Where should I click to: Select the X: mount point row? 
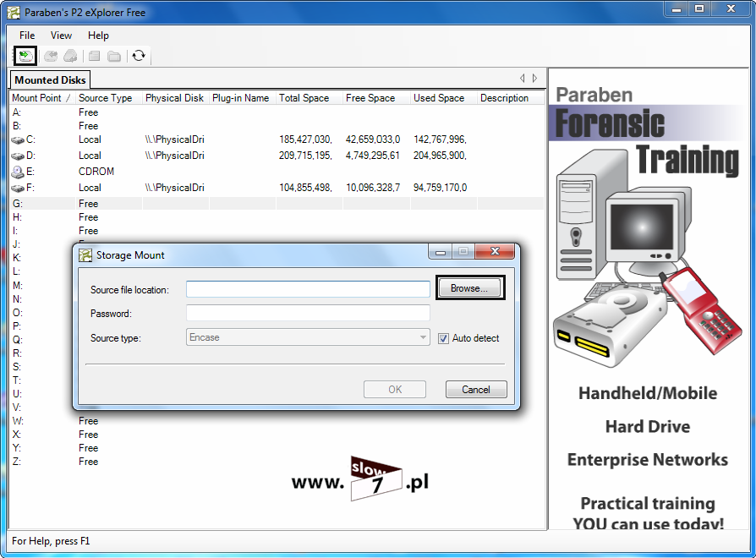point(277,435)
